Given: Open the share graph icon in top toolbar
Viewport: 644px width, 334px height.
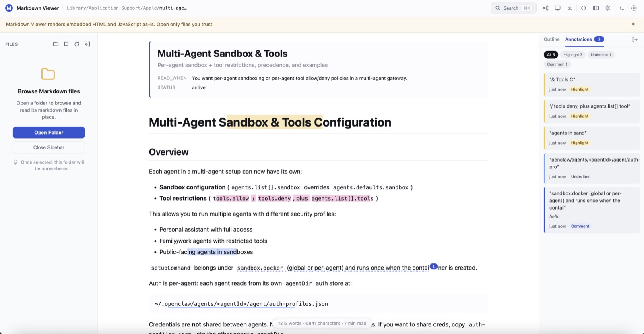Looking at the screenshot, I should pyautogui.click(x=545, y=8).
